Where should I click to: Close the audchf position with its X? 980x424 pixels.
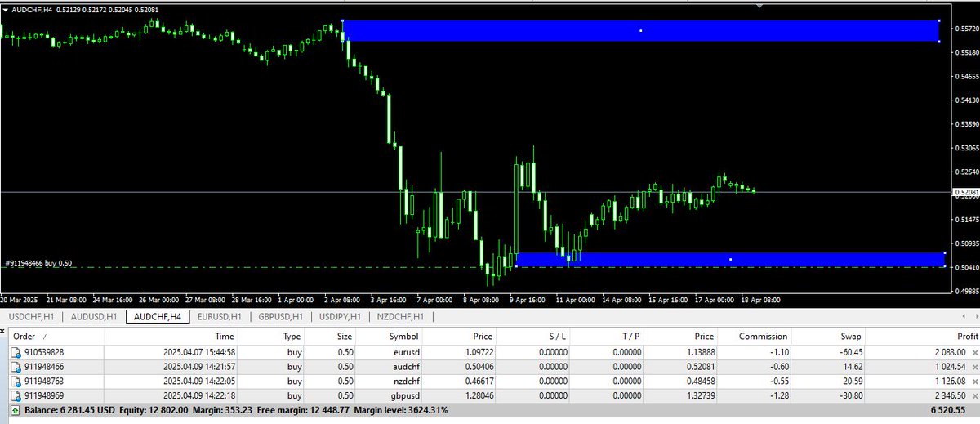(974, 367)
